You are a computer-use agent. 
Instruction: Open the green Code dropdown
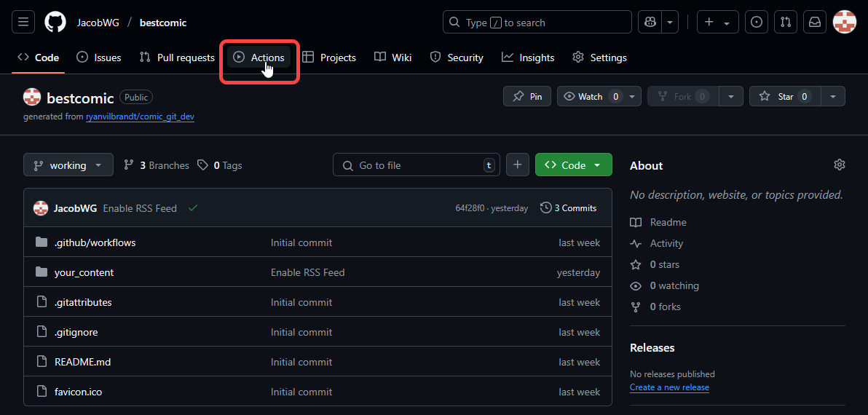pos(573,165)
